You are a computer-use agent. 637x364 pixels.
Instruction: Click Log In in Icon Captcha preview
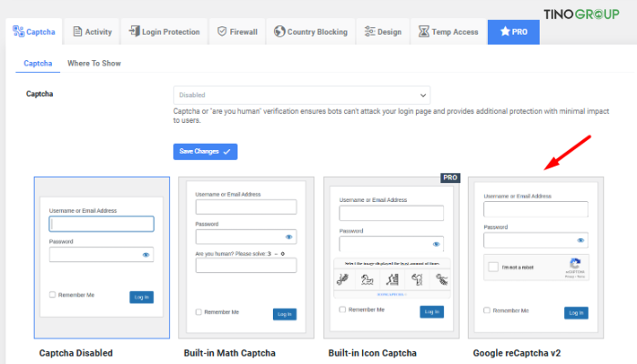point(431,312)
